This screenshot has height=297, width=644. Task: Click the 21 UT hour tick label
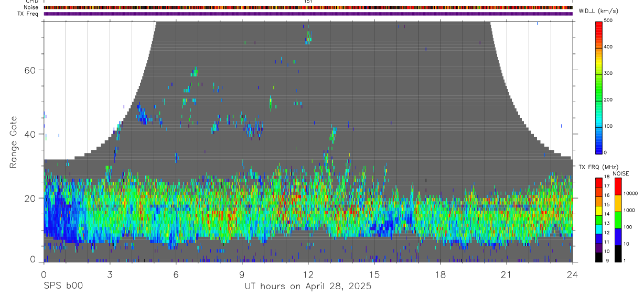pos(506,274)
